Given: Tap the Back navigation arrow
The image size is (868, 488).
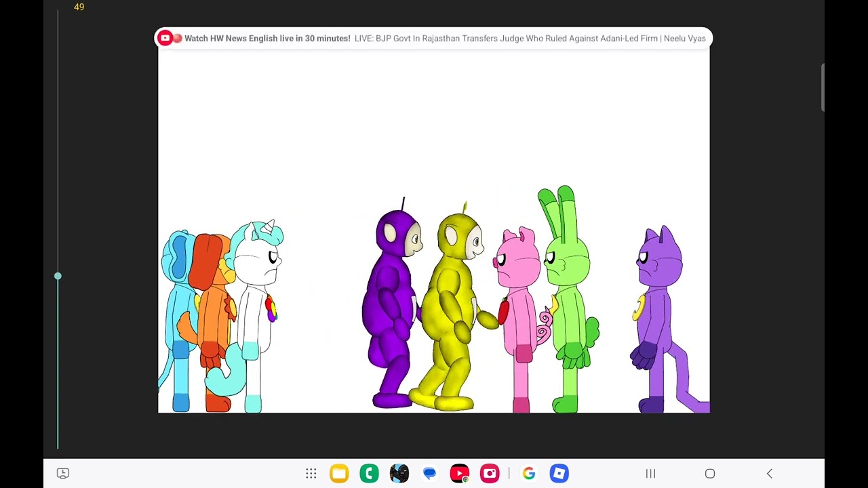Looking at the screenshot, I should [770, 474].
